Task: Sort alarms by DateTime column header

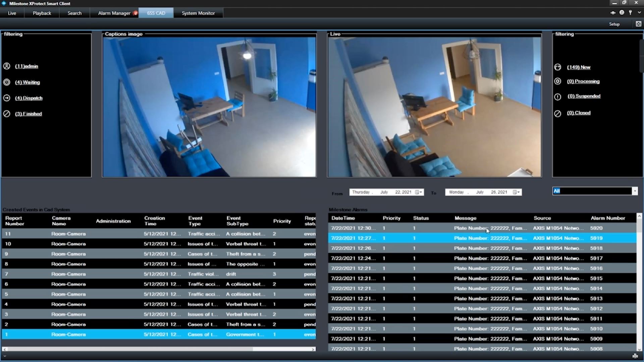Action: coord(343,218)
